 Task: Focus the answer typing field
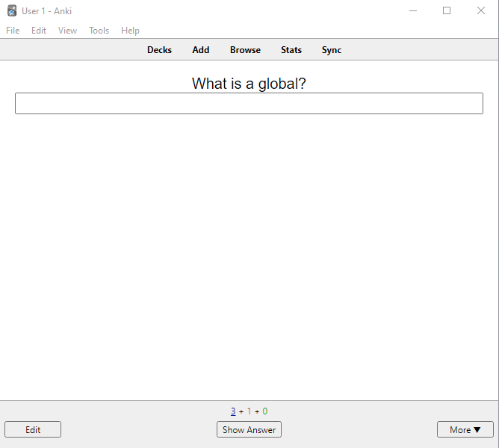[249, 104]
